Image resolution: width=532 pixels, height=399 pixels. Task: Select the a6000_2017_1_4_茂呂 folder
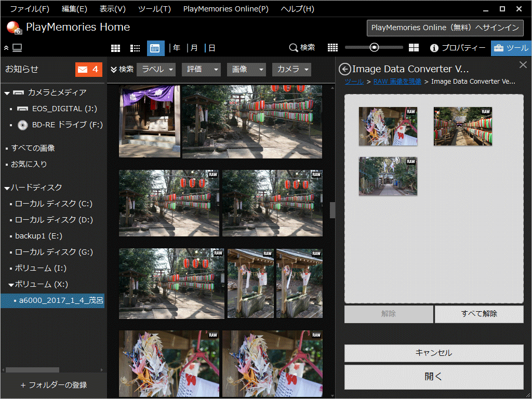click(52, 301)
